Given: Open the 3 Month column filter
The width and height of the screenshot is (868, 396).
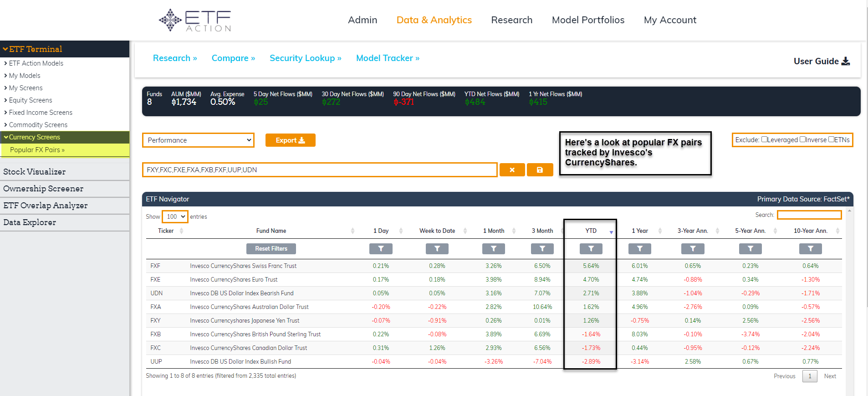Looking at the screenshot, I should click(x=542, y=249).
